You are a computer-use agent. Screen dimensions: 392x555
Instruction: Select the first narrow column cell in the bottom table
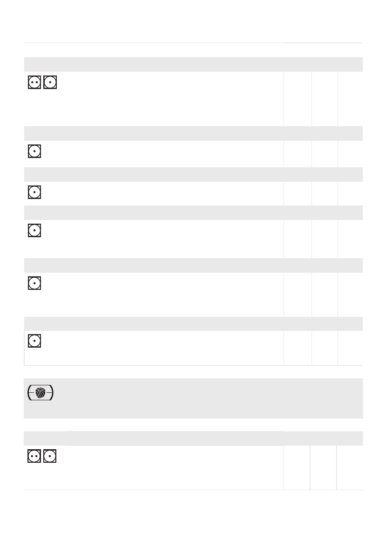pos(297,467)
